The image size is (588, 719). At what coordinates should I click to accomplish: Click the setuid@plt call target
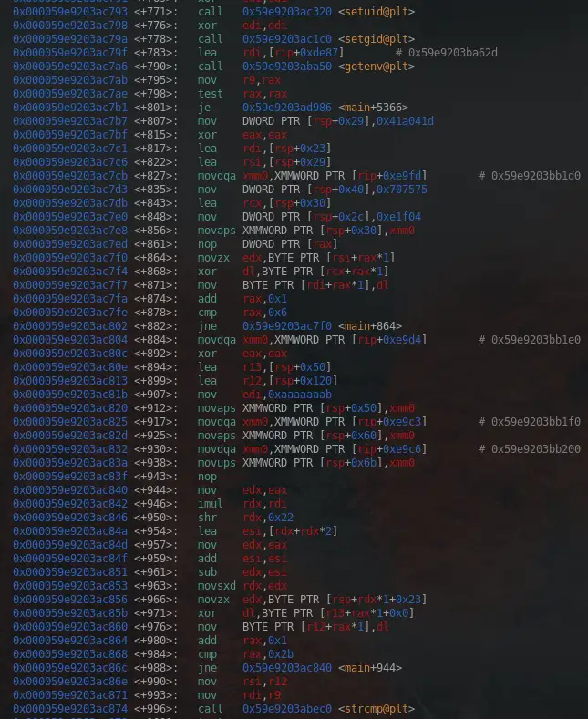pos(374,12)
